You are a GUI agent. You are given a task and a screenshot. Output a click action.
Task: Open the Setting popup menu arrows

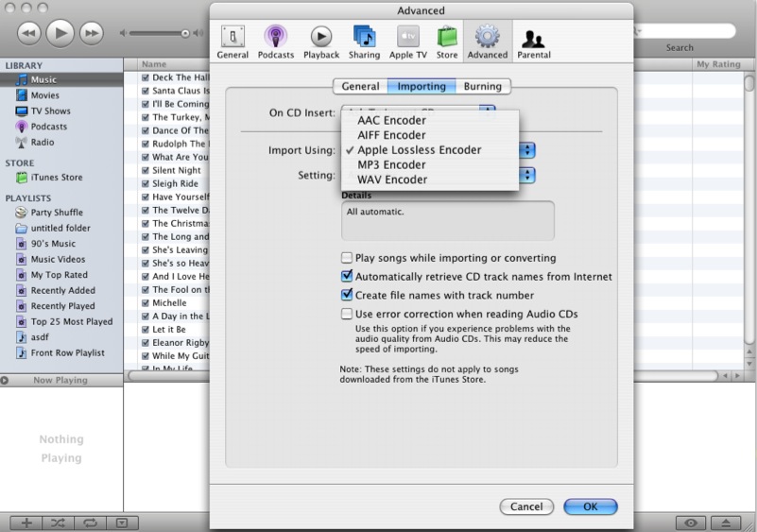[x=528, y=176]
